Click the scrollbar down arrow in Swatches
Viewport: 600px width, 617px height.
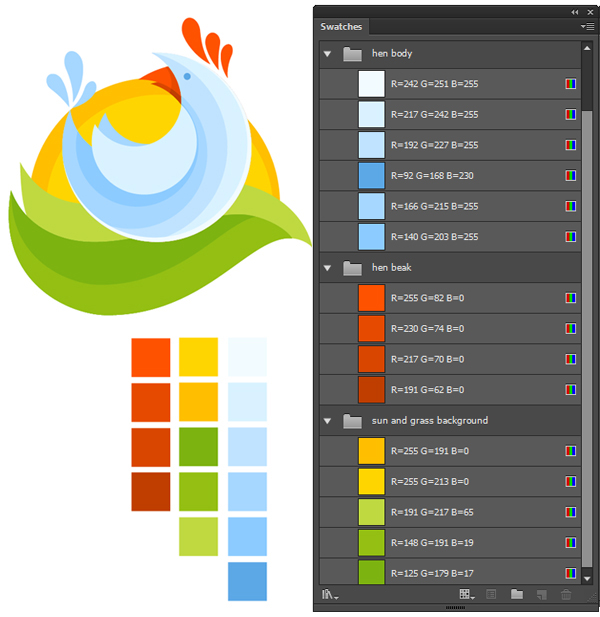point(587,579)
